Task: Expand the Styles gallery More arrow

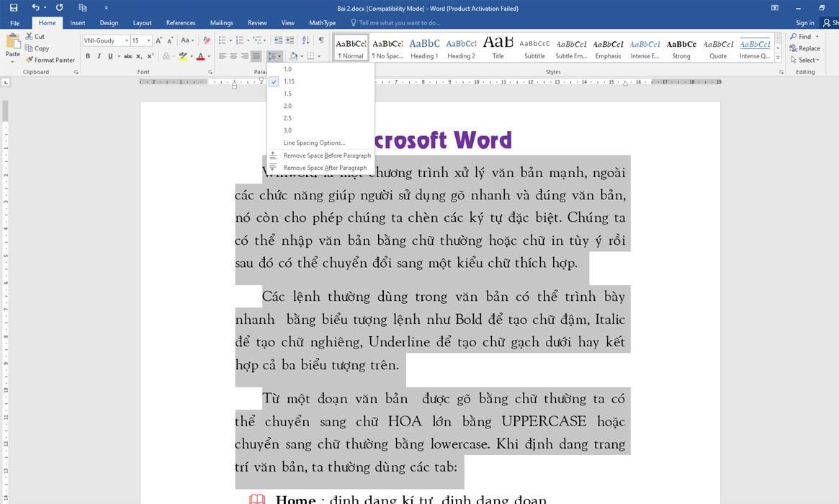Action: (x=778, y=57)
